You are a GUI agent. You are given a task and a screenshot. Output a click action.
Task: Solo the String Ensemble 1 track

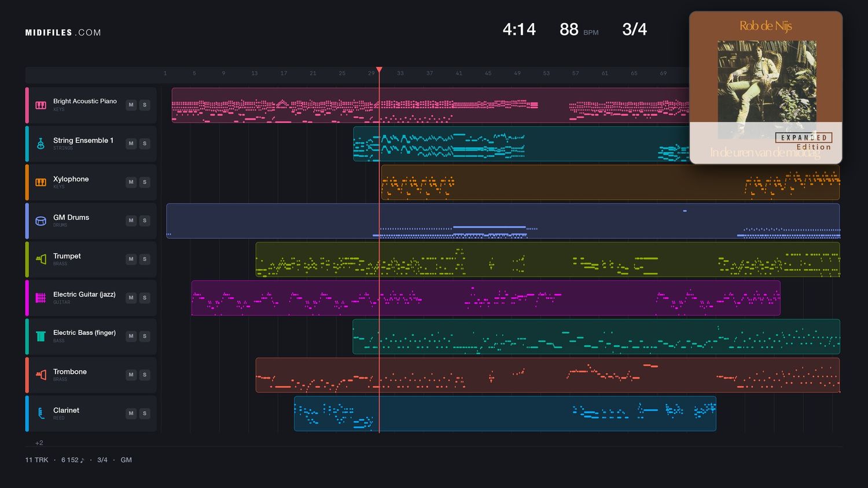(145, 143)
